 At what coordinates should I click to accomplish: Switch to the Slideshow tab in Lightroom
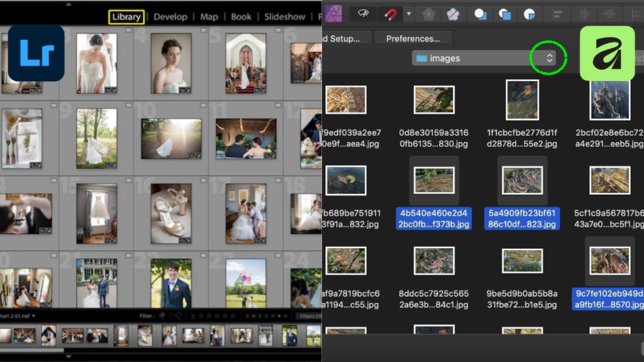click(x=284, y=16)
